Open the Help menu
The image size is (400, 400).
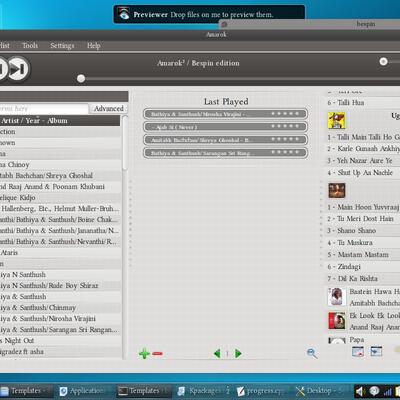94,46
